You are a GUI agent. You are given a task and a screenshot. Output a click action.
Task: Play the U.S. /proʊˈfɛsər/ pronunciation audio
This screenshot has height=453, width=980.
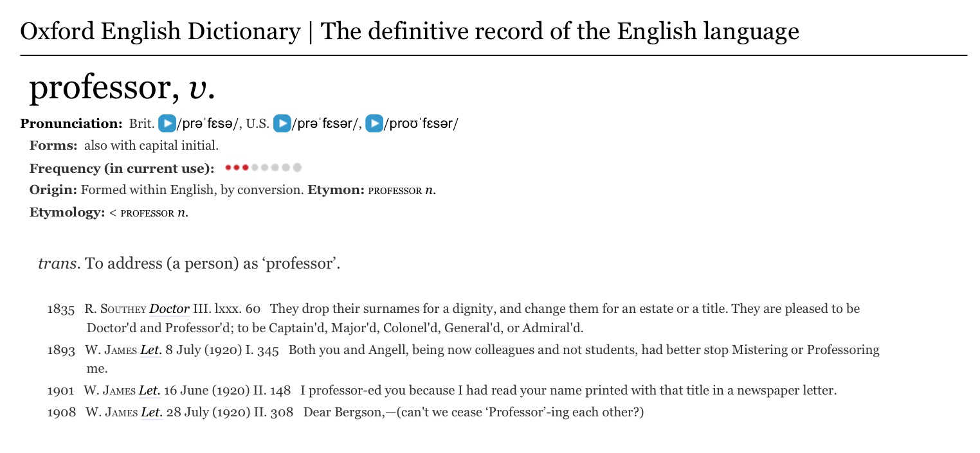[x=374, y=123]
